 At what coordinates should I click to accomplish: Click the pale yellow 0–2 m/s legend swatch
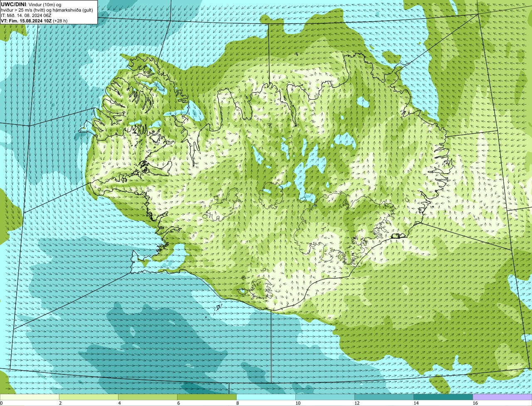pyautogui.click(x=30, y=397)
